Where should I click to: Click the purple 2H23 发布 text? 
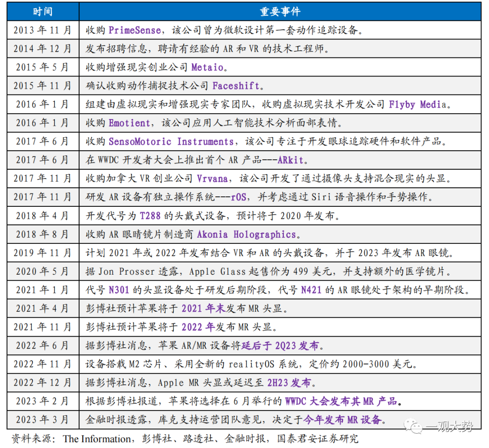coord(289,382)
